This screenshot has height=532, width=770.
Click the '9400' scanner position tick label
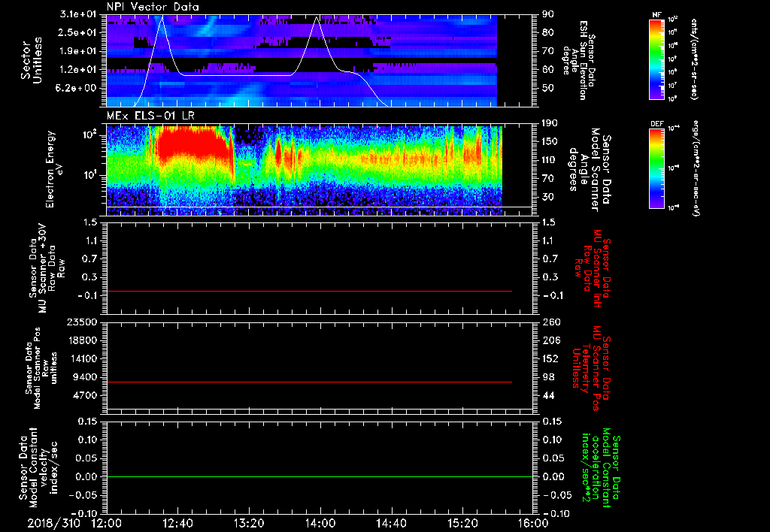(85, 377)
